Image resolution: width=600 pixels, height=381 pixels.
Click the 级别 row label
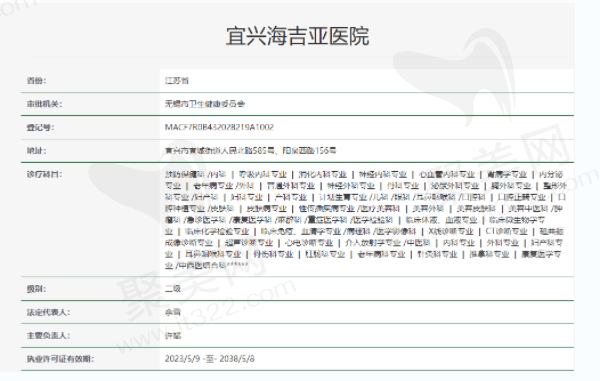point(36,289)
